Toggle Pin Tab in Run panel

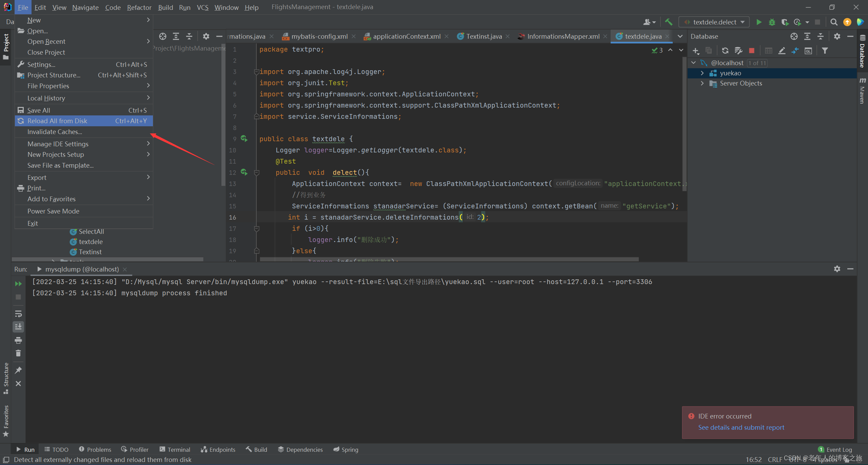pos(18,370)
